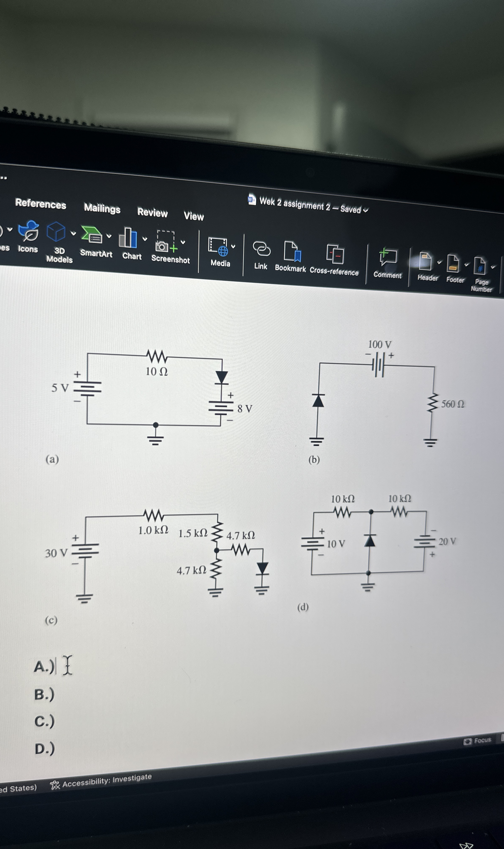Expand the Screenshot dropdown arrow

(183, 242)
